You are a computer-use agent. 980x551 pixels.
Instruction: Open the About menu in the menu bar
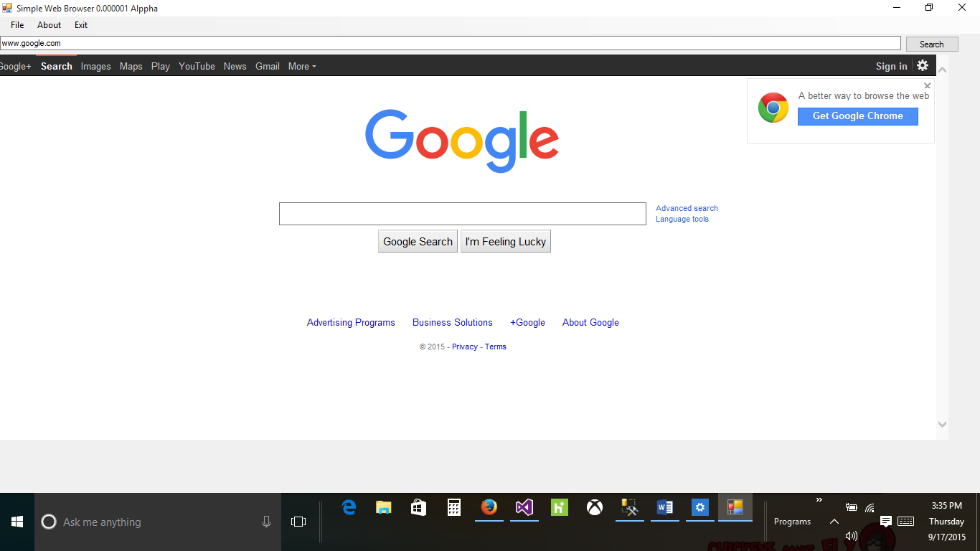49,24
